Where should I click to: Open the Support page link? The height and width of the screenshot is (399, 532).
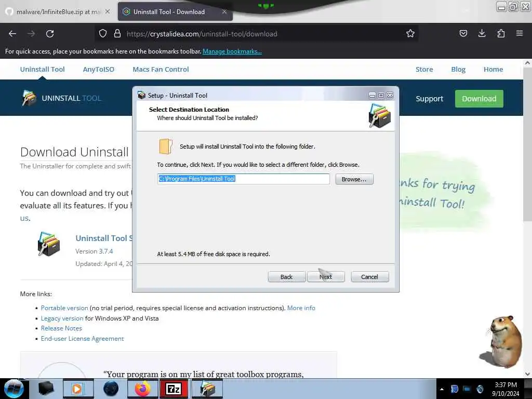coord(429,99)
